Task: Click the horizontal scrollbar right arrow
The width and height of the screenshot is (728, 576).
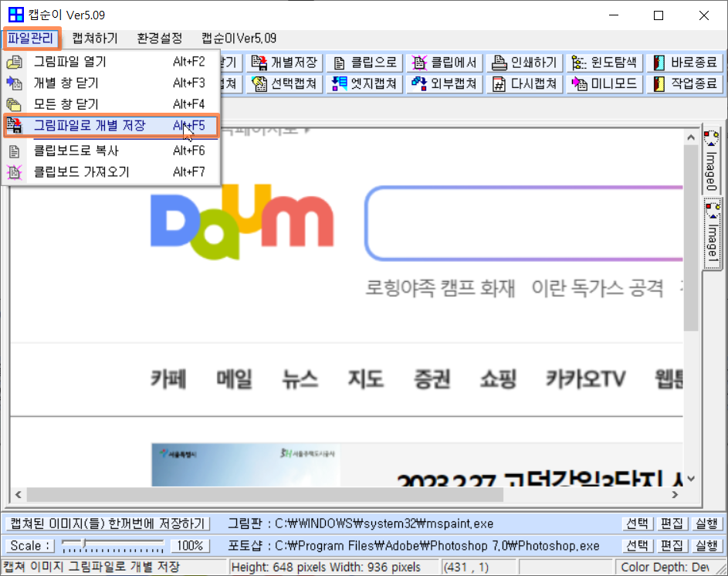Action: pyautogui.click(x=676, y=495)
